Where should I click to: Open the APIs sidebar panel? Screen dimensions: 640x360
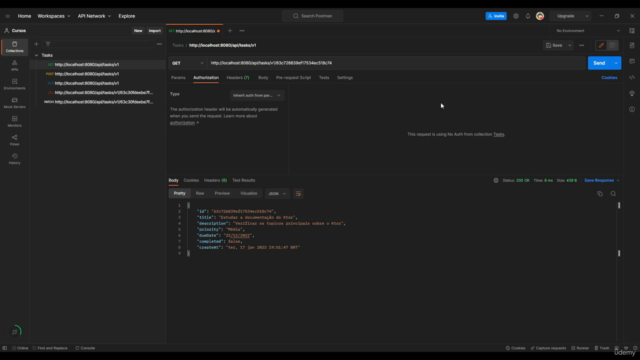tap(14, 65)
